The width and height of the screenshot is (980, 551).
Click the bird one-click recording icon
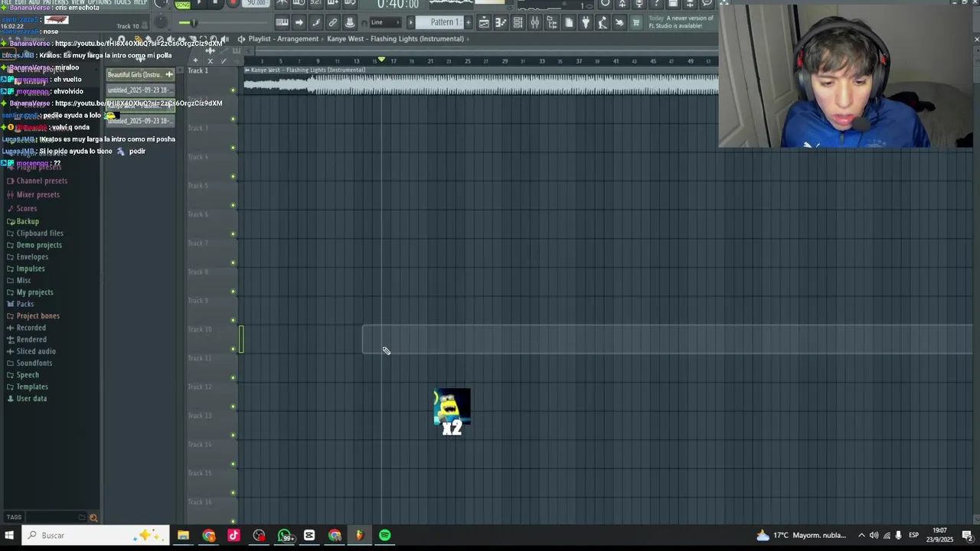tap(619, 23)
